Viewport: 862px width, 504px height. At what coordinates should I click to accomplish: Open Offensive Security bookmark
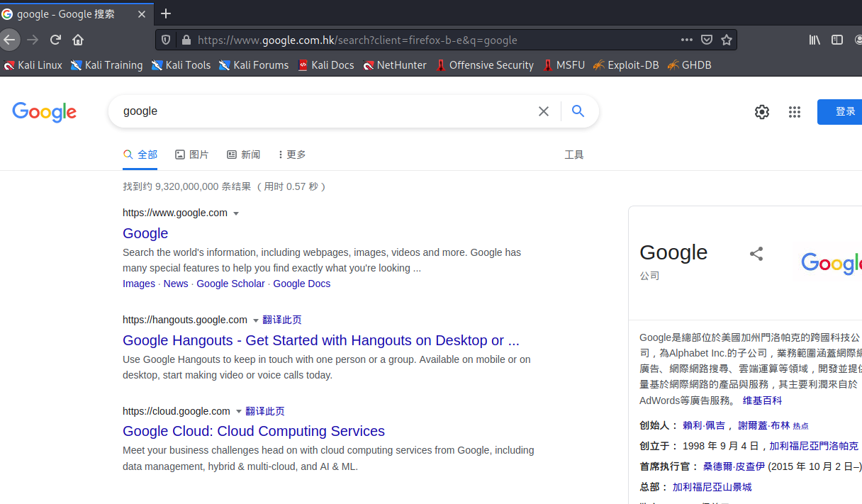485,65
